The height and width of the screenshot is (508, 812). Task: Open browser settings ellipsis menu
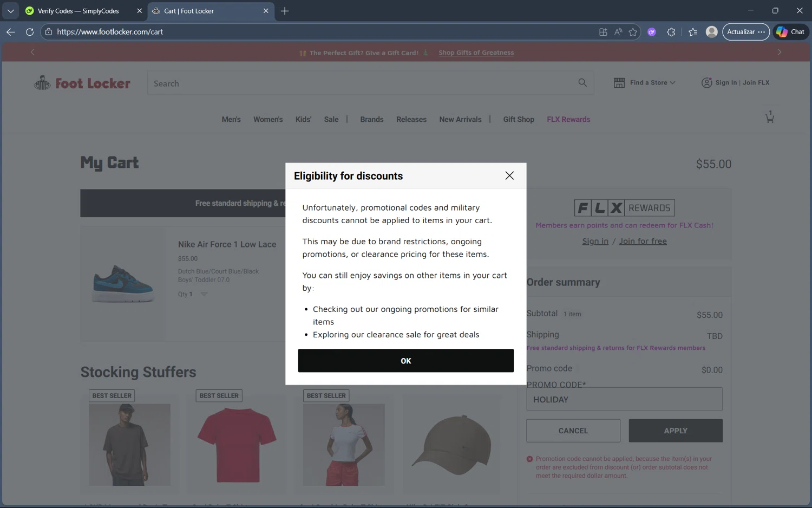[x=762, y=32]
